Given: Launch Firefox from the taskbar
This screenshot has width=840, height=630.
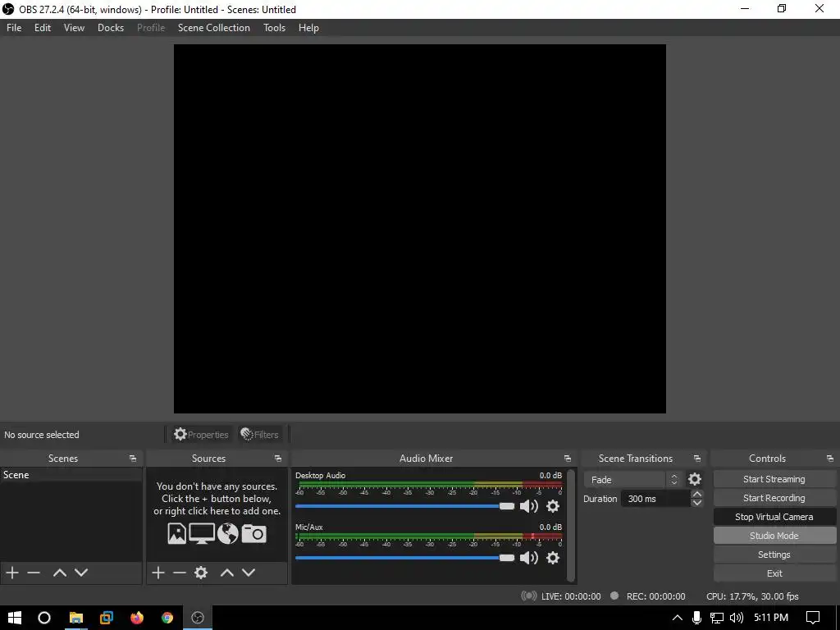Looking at the screenshot, I should [x=137, y=618].
